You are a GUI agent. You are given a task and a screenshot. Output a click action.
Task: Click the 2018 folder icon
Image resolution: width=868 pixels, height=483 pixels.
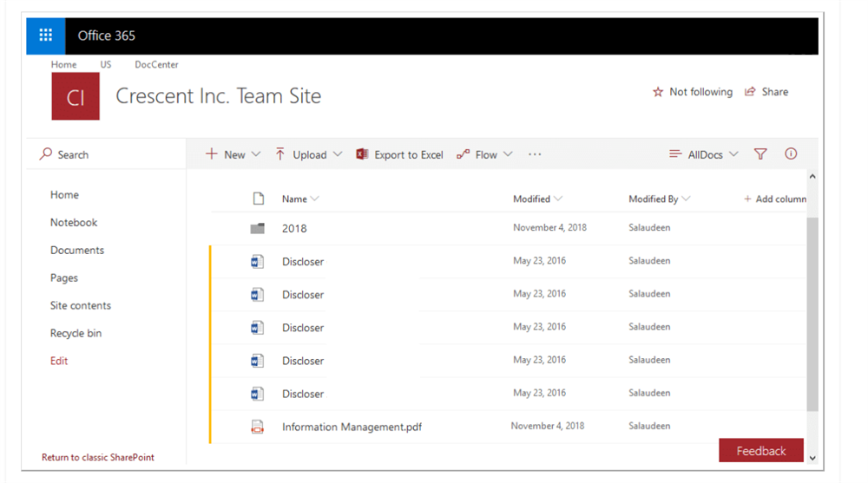(x=257, y=229)
